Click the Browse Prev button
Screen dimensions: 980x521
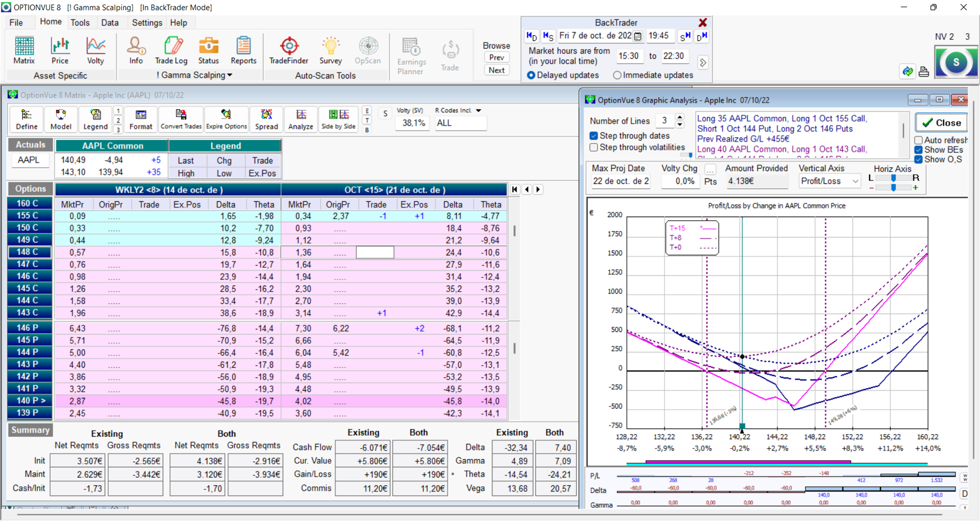[496, 57]
